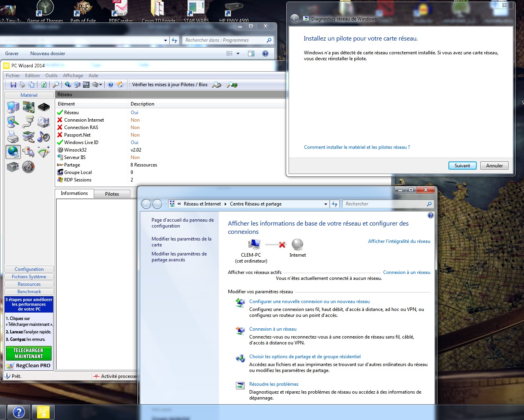The image size is (524, 420).
Task: Select the Multimedia music-note speaker icon
Action: click(44, 137)
